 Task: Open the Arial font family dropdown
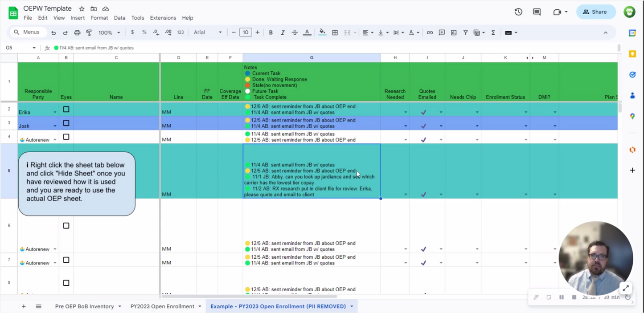(x=208, y=33)
